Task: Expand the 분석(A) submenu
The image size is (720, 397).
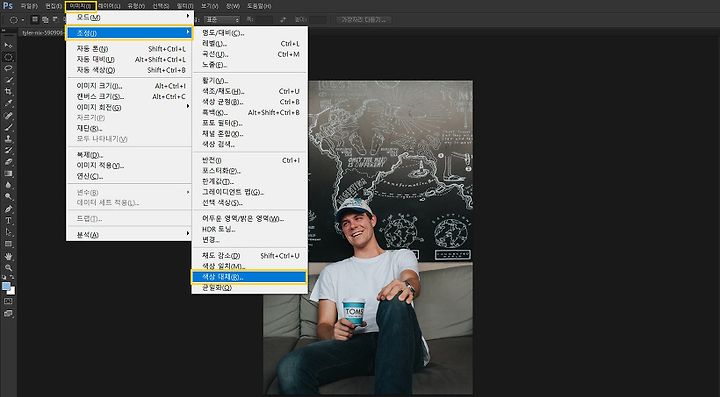Action: coord(129,235)
